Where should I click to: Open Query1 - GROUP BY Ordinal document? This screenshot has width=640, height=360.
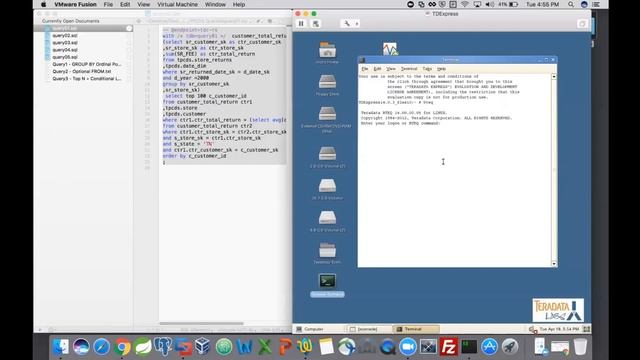87,64
